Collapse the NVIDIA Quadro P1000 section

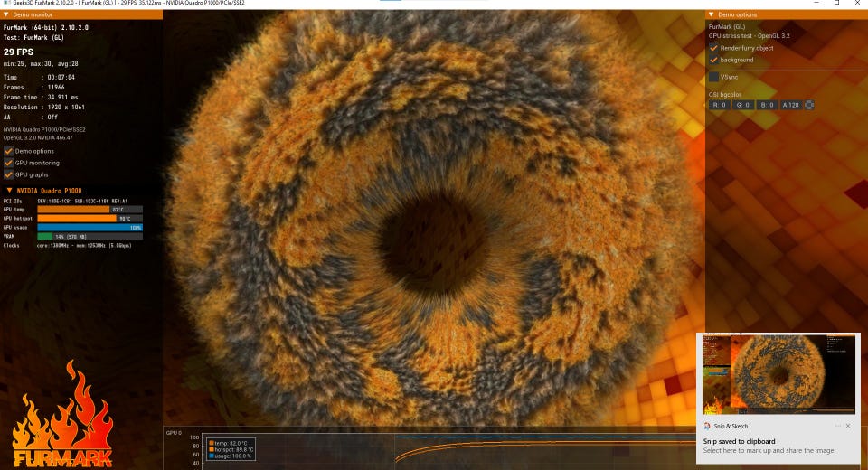point(9,191)
